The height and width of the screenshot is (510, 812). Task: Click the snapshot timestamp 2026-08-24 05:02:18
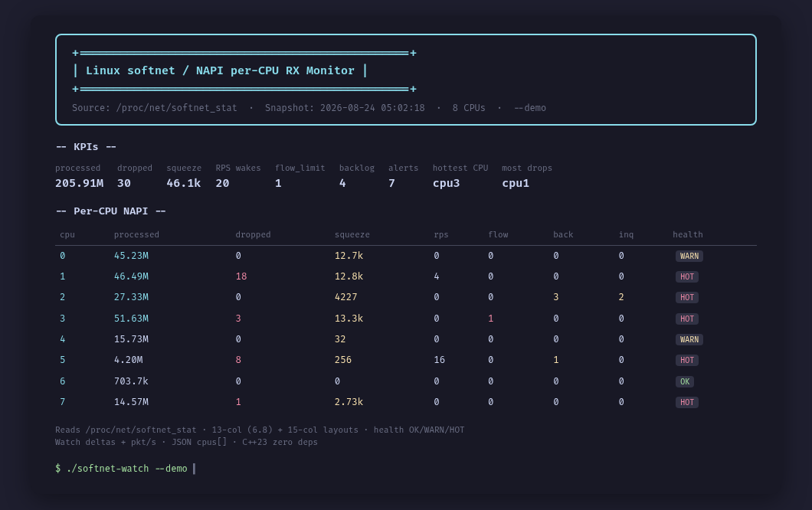click(x=372, y=108)
